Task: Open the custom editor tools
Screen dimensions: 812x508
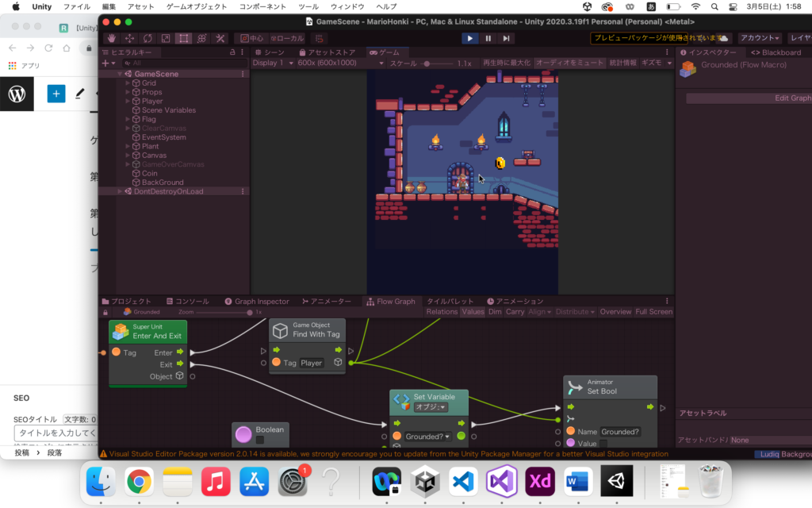Action: (220, 38)
